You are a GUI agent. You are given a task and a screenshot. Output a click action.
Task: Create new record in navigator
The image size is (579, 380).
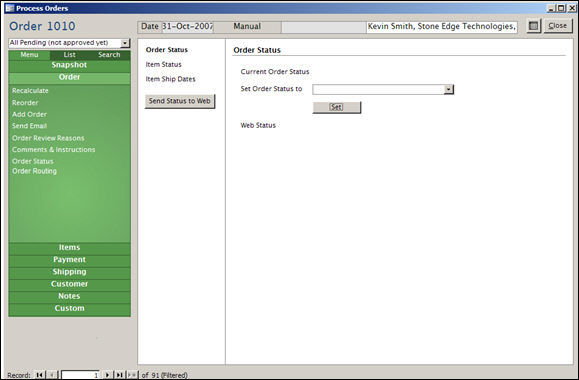[132, 375]
